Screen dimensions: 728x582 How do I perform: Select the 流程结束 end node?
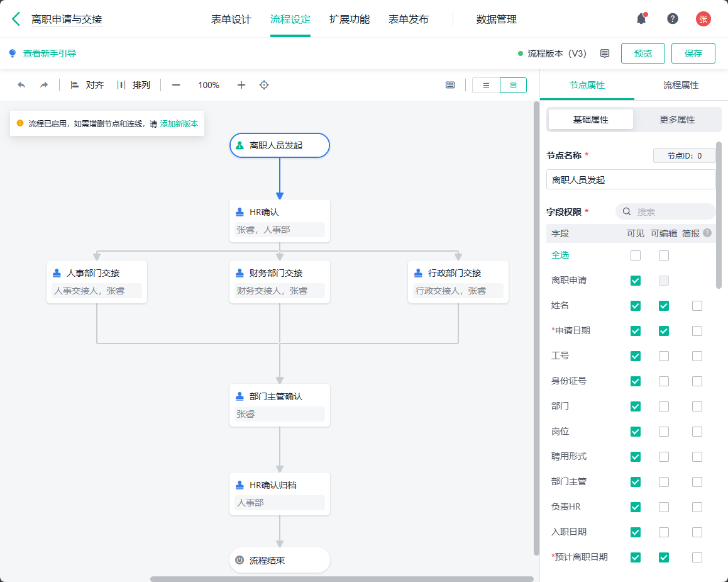(280, 560)
